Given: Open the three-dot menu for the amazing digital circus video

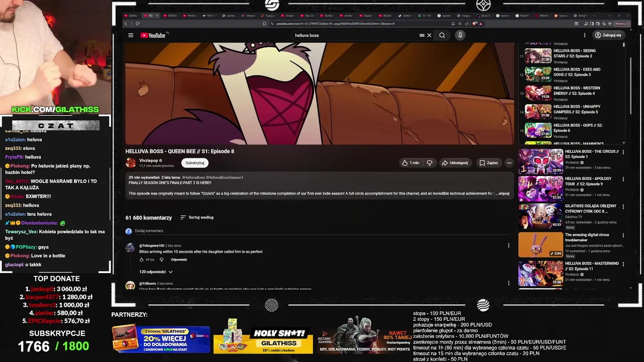Looking at the screenshot, I should click(x=623, y=235).
